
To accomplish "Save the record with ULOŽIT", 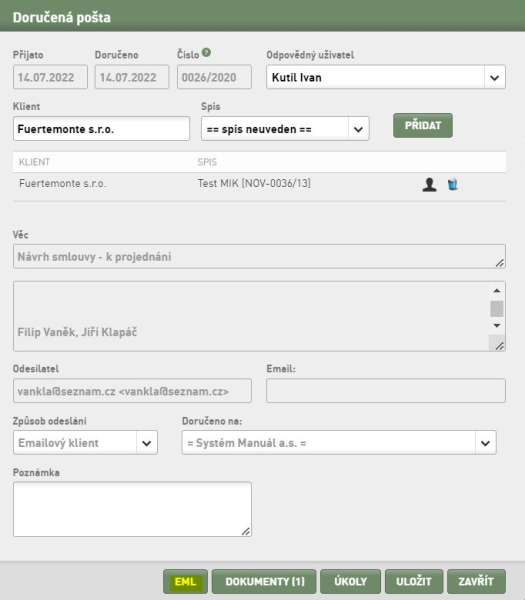I will 414,582.
